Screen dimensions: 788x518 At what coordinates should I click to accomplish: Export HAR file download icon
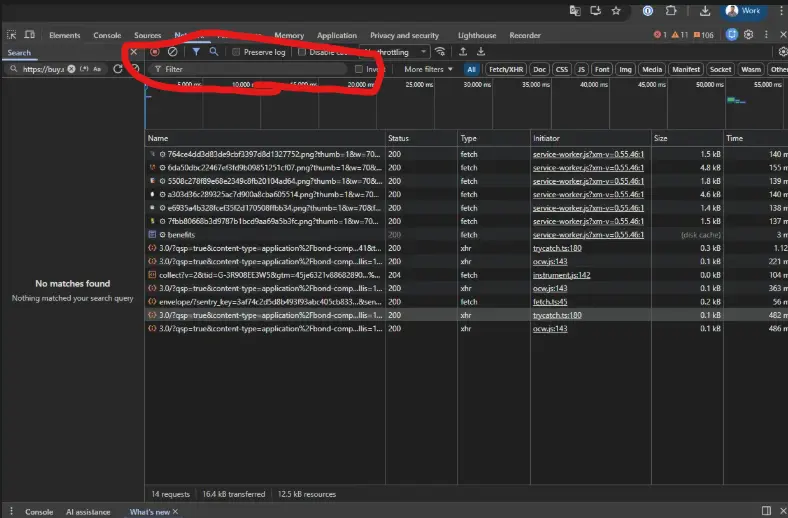(481, 52)
